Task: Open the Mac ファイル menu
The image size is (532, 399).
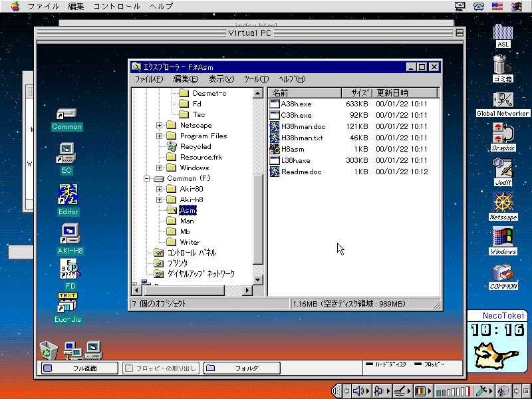Action: pos(43,6)
